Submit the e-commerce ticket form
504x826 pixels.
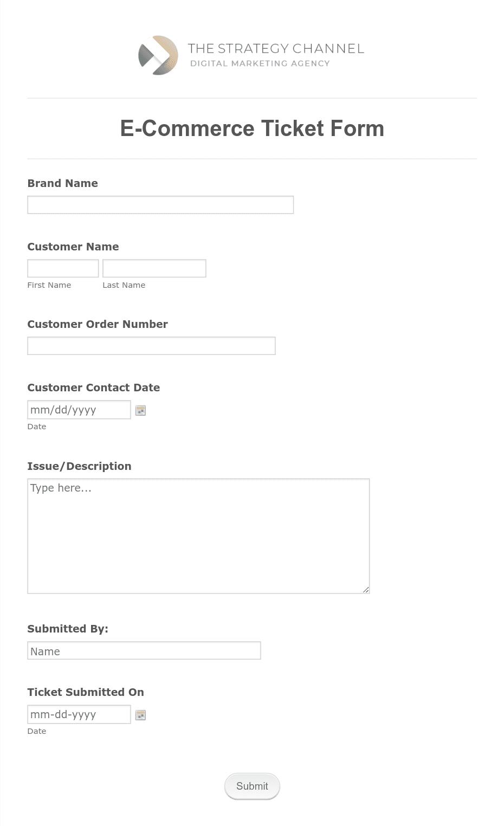(x=252, y=786)
